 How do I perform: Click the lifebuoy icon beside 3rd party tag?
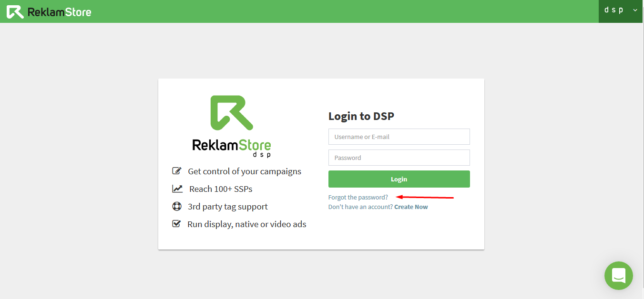[x=177, y=206]
